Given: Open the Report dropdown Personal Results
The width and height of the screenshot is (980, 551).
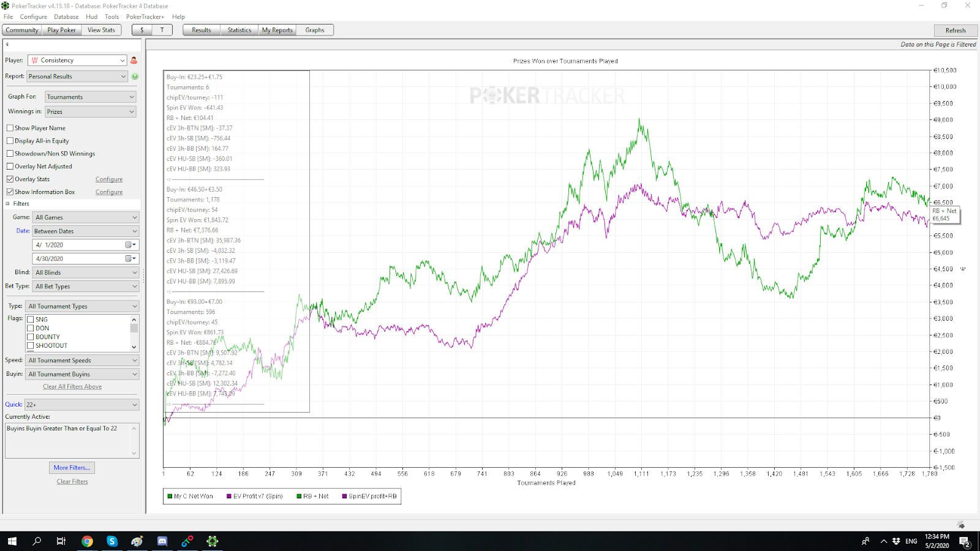Looking at the screenshot, I should coord(78,77).
